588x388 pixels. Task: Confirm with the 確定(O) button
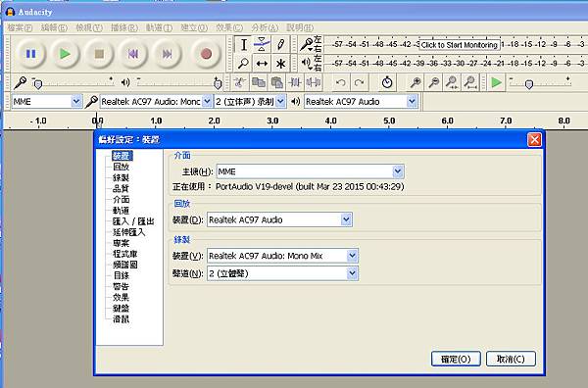(x=456, y=359)
